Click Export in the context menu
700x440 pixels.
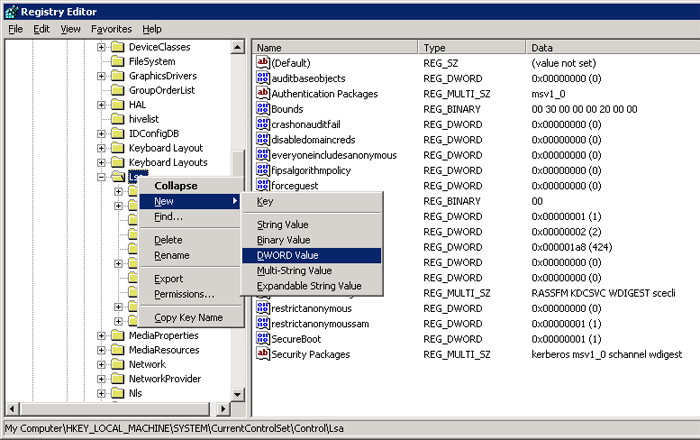tap(190, 279)
